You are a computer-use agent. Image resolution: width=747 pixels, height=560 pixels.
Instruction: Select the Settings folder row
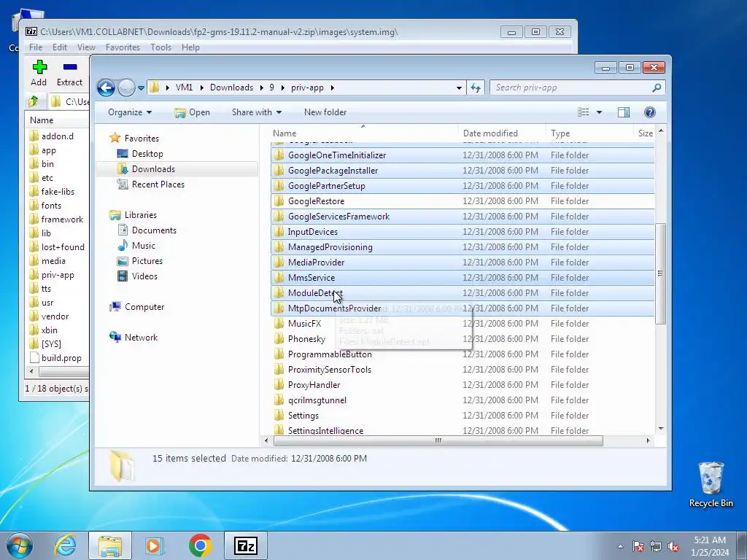[462, 415]
